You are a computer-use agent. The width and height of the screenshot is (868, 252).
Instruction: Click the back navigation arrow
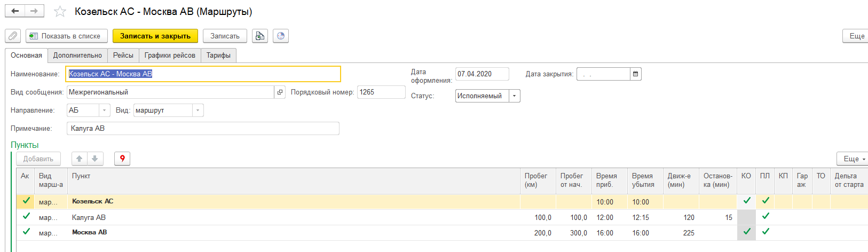[x=15, y=11]
